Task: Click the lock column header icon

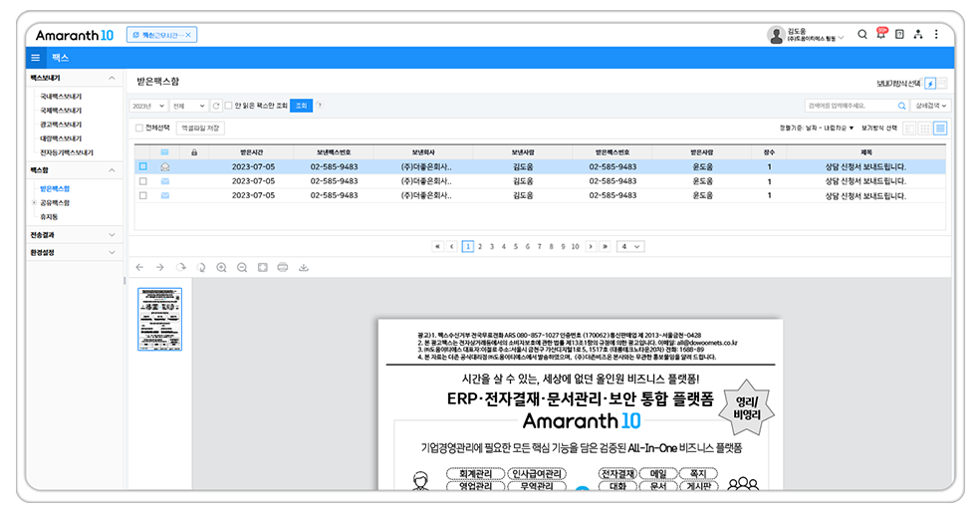Action: (x=194, y=152)
